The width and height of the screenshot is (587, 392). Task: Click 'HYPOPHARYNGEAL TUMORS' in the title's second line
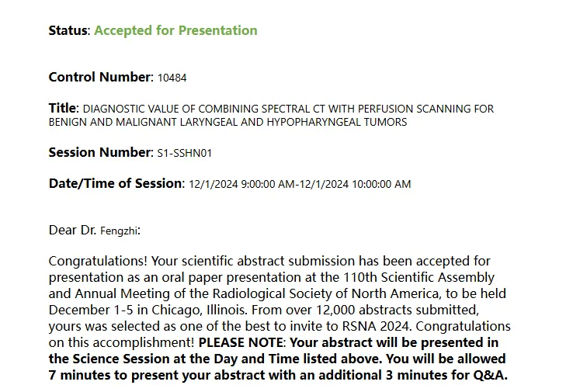coord(337,122)
